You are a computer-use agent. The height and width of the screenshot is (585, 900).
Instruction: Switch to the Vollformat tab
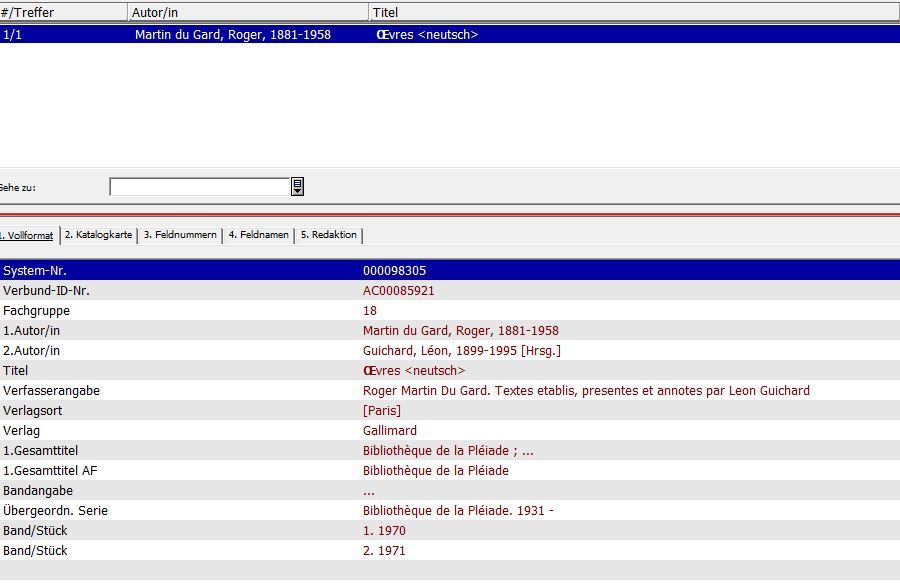pyautogui.click(x=27, y=235)
